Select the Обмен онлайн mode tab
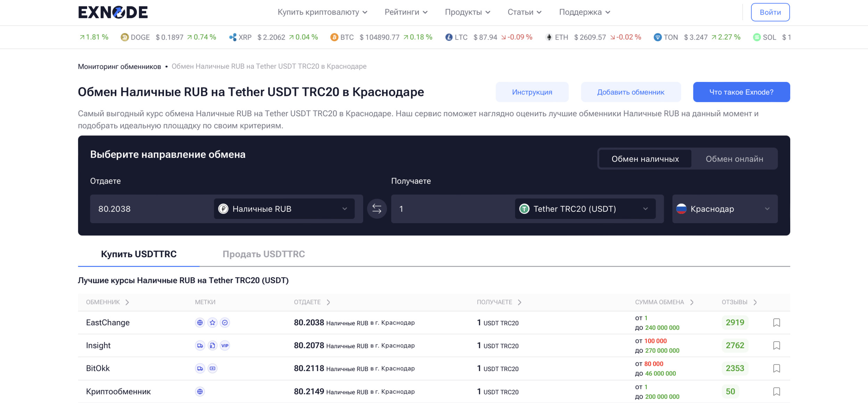The width and height of the screenshot is (868, 403). 734,159
